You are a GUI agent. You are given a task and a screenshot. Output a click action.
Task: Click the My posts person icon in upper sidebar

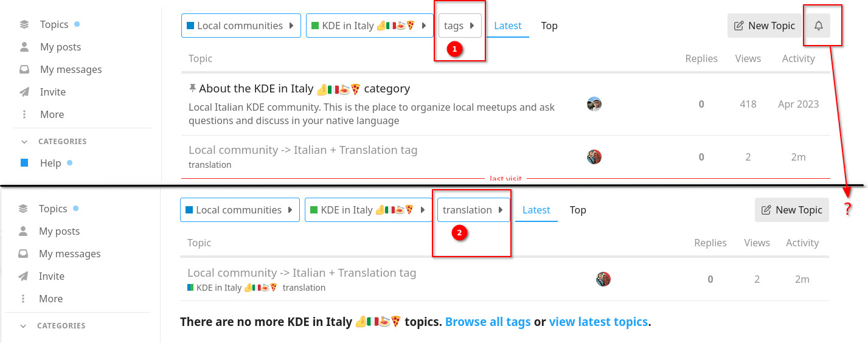24,47
